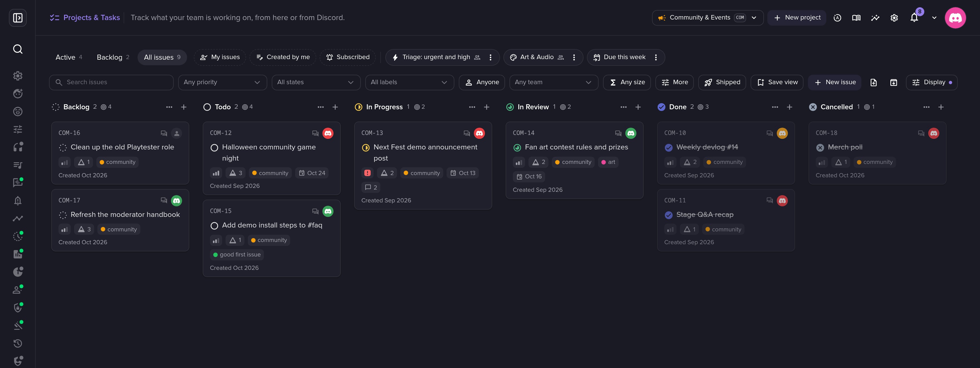
Task: Select the All issues tab
Action: [162, 57]
